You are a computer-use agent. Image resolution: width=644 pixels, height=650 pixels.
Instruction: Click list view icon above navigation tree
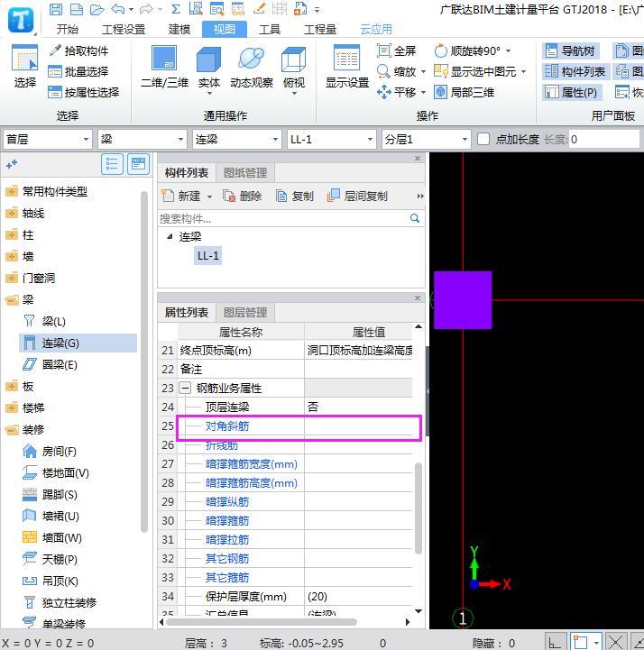112,164
